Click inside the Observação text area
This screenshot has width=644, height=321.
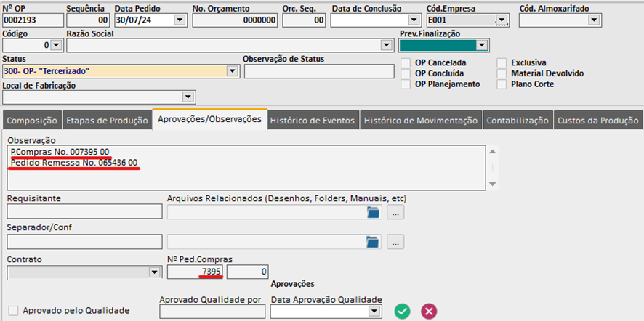click(246, 168)
